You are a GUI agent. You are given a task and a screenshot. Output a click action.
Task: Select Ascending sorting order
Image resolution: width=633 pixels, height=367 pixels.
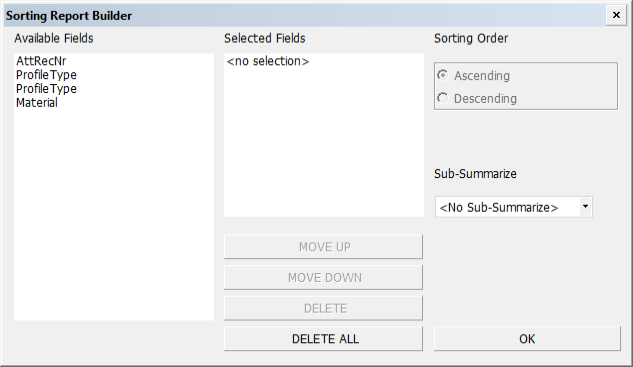pos(474,75)
